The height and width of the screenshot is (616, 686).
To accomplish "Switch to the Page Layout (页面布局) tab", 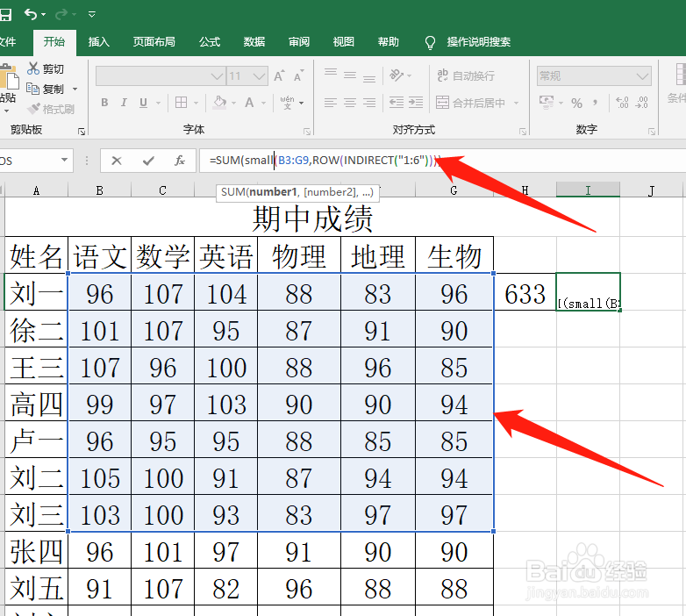I will coord(154,42).
